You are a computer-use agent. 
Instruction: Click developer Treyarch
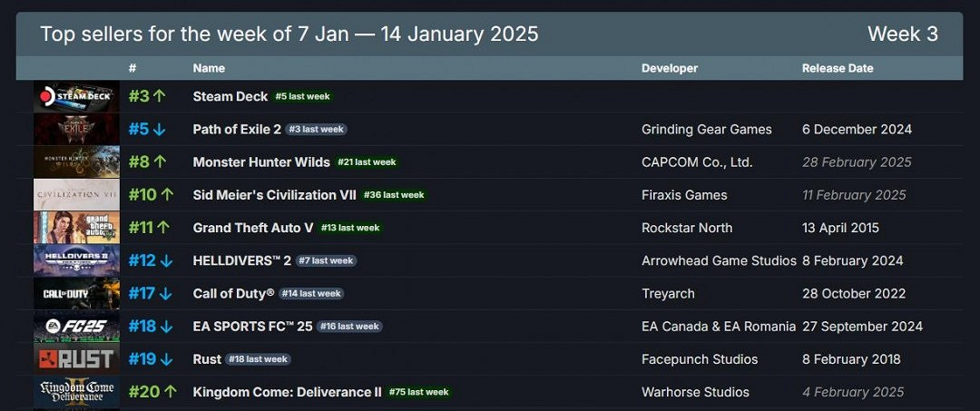click(668, 294)
